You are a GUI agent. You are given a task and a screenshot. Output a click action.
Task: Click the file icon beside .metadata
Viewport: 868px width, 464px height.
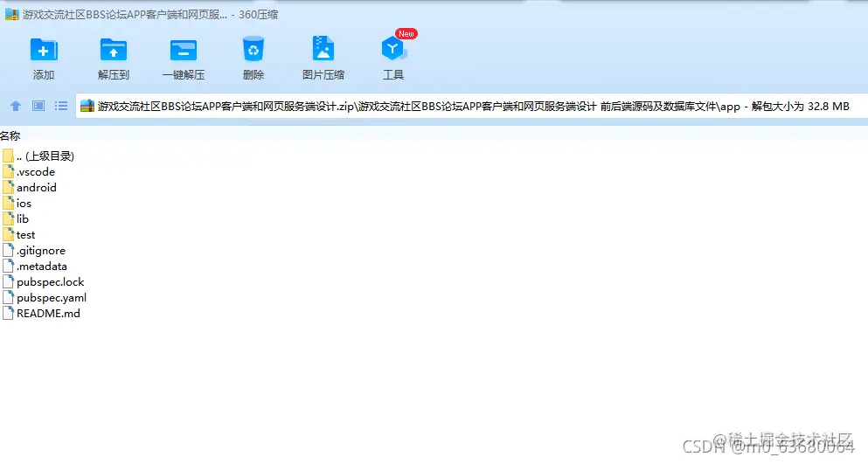(x=8, y=267)
